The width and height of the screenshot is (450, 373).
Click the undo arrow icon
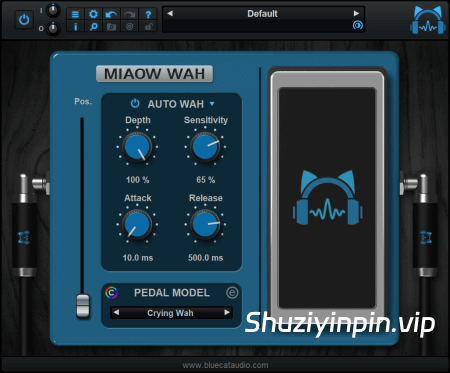pyautogui.click(x=111, y=14)
